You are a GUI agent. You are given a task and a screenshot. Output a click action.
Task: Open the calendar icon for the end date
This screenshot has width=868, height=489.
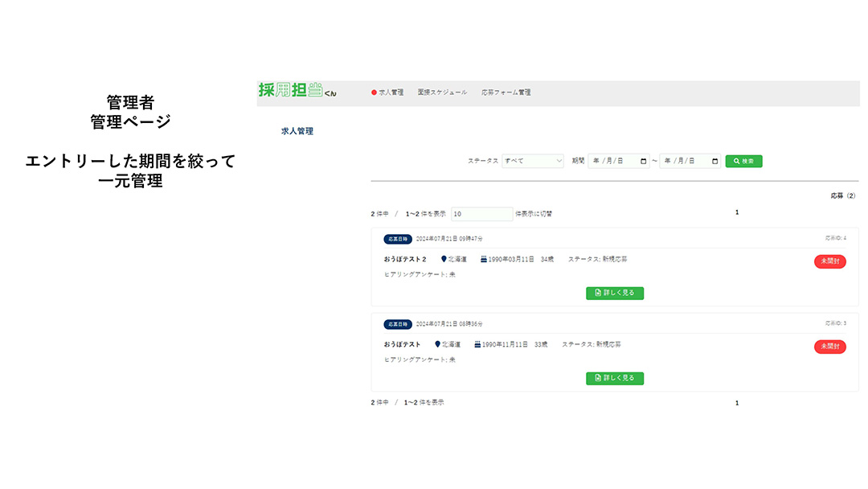coord(713,161)
